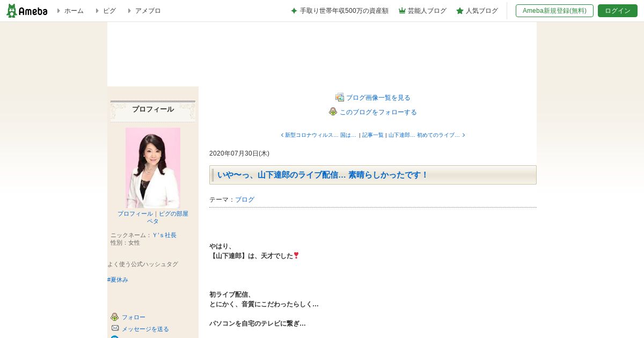Open ピグの部屋 link

173,214
